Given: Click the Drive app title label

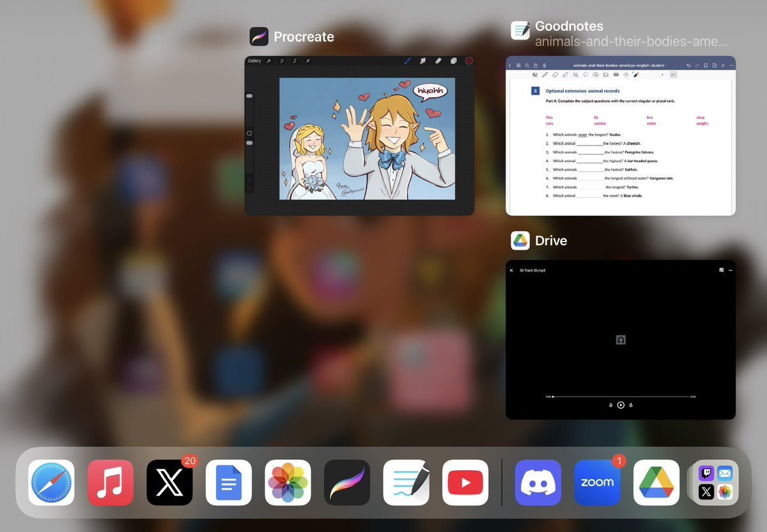Looking at the screenshot, I should click(x=551, y=241).
